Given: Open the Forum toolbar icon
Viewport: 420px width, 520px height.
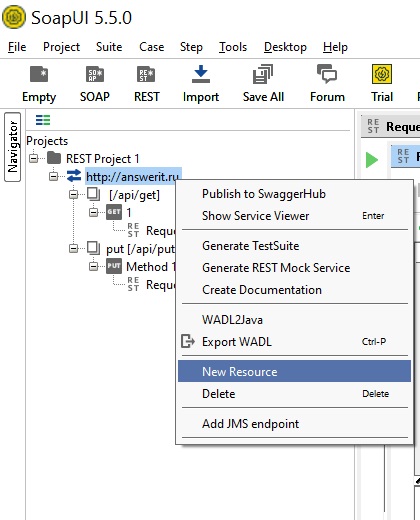Looking at the screenshot, I should click(x=327, y=74).
